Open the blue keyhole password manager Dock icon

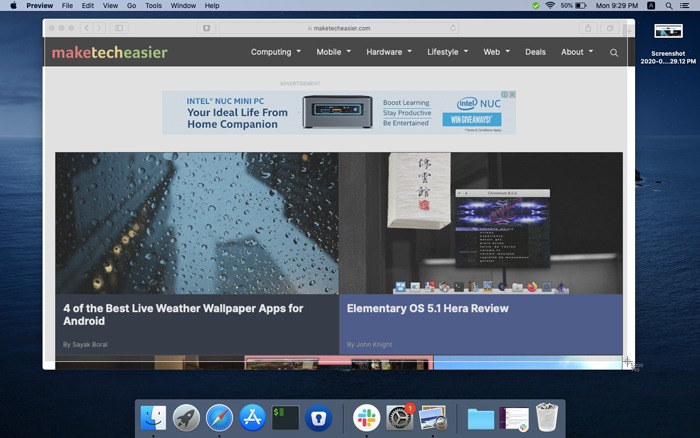[318, 418]
